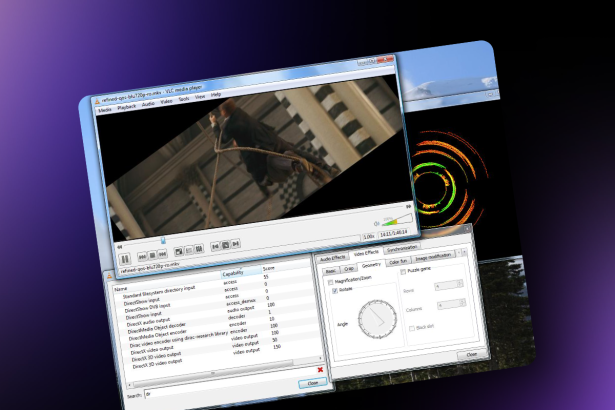The width and height of the screenshot is (615, 410).
Task: Switch to the Video Effects tab
Action: pyautogui.click(x=366, y=253)
